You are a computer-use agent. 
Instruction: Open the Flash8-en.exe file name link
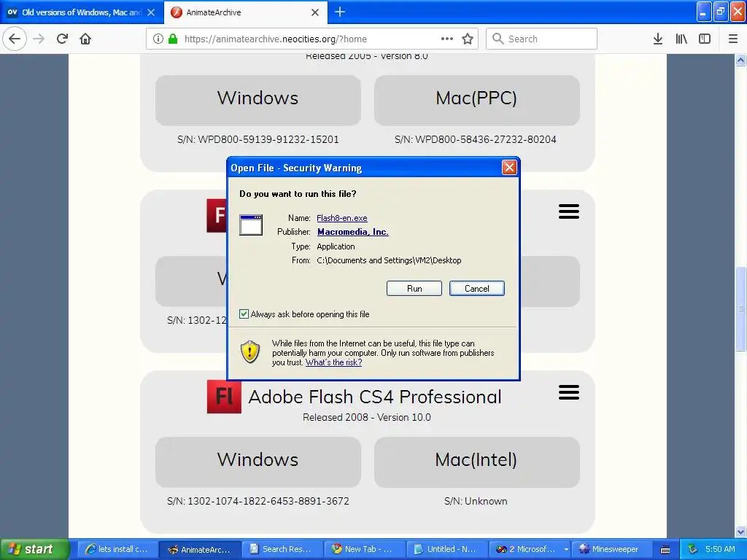341,218
